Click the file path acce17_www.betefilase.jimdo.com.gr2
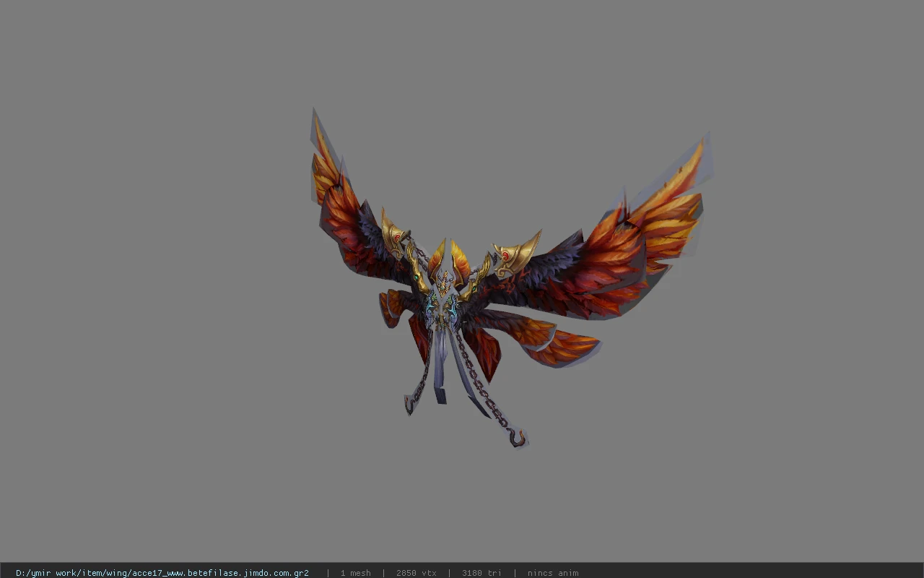 162,573
